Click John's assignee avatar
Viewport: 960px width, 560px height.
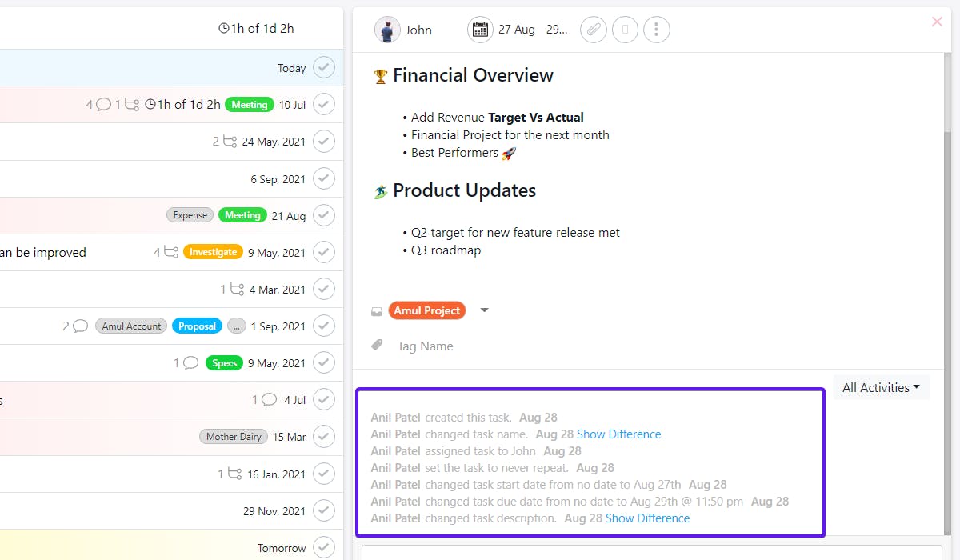coord(387,30)
